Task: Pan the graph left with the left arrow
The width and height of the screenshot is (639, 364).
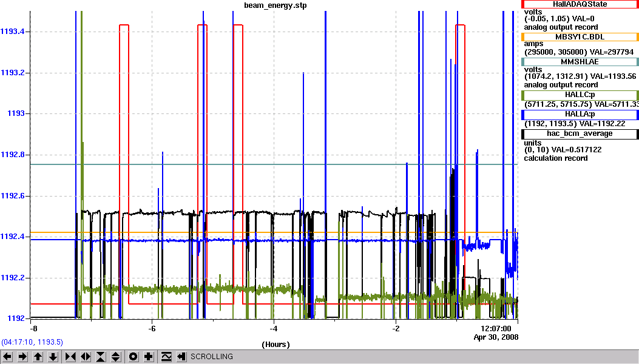Action: tap(8, 357)
